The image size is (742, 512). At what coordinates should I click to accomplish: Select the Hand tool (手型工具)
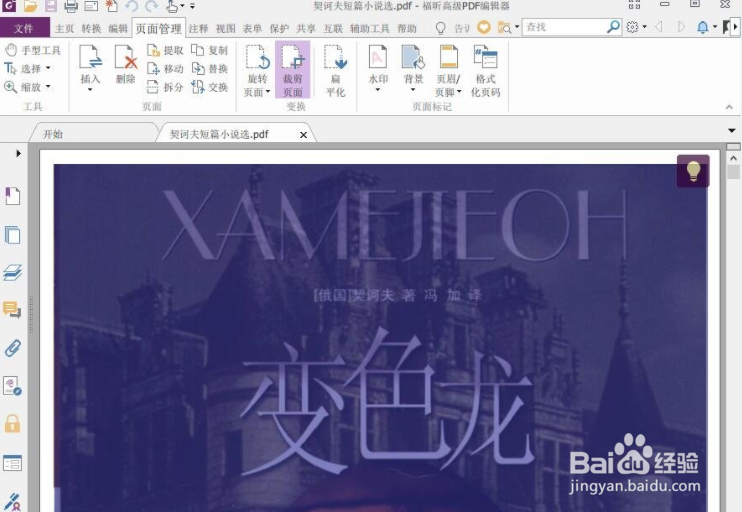click(x=33, y=50)
